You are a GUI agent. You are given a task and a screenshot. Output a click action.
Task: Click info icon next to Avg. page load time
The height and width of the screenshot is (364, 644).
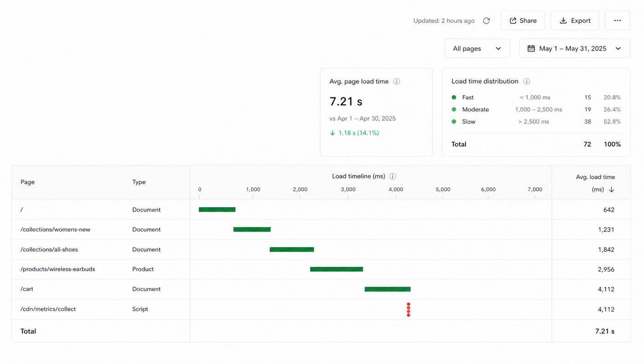pos(397,81)
